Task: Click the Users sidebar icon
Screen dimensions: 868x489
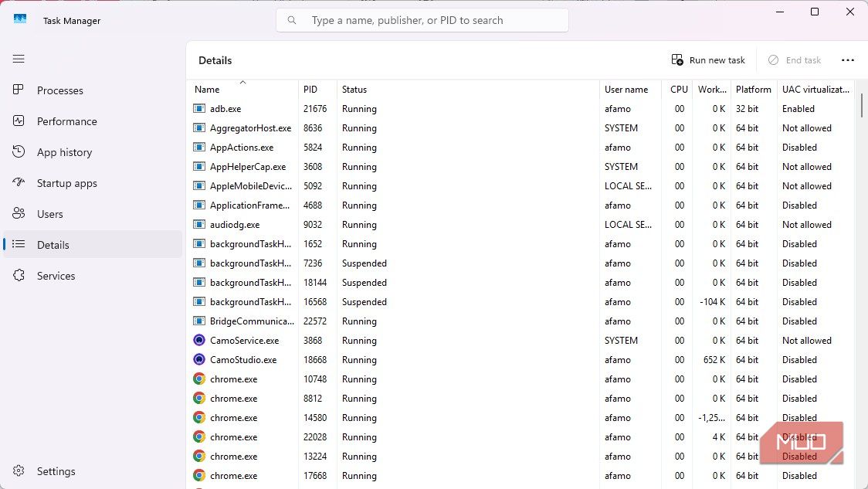Action: [19, 213]
